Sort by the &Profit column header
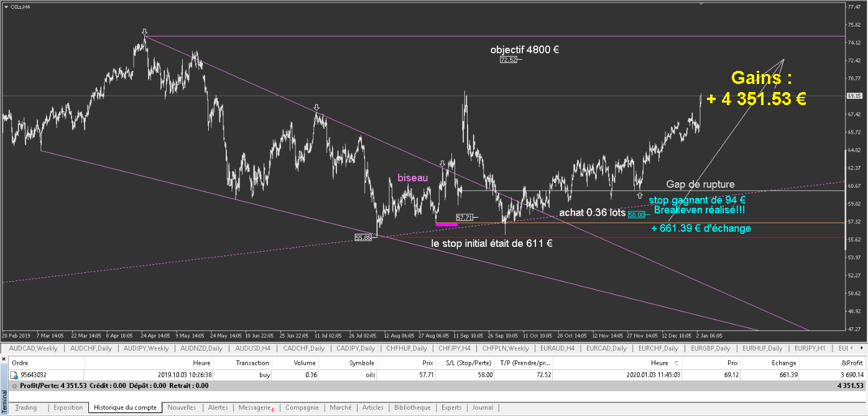The width and height of the screenshot is (868, 416). pos(833,363)
